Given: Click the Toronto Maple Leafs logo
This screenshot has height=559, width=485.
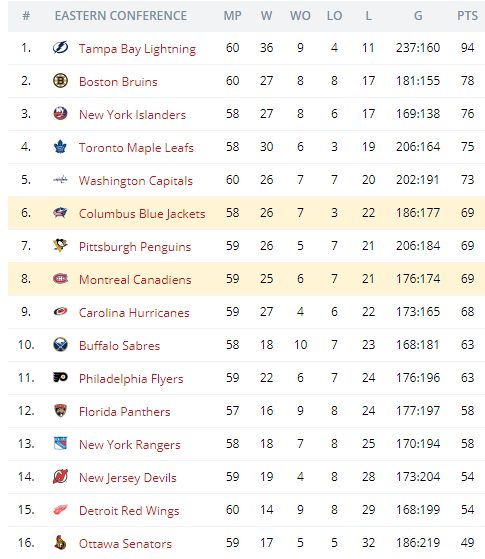Looking at the screenshot, I should pyautogui.click(x=60, y=147).
